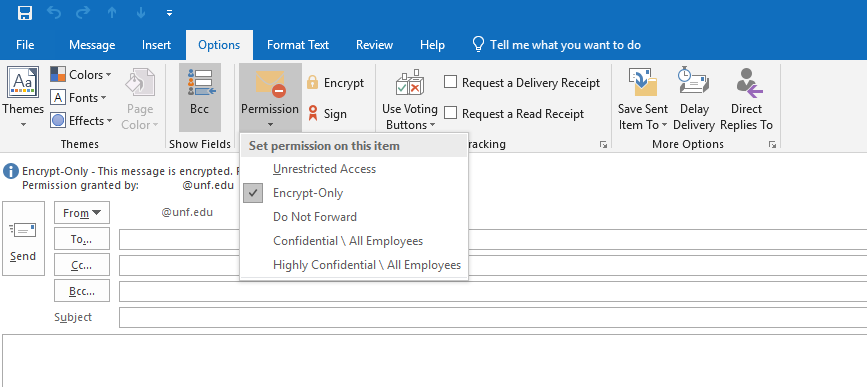Select the checked Encrypt-Only menu option
The width and height of the screenshot is (867, 387).
(x=354, y=193)
